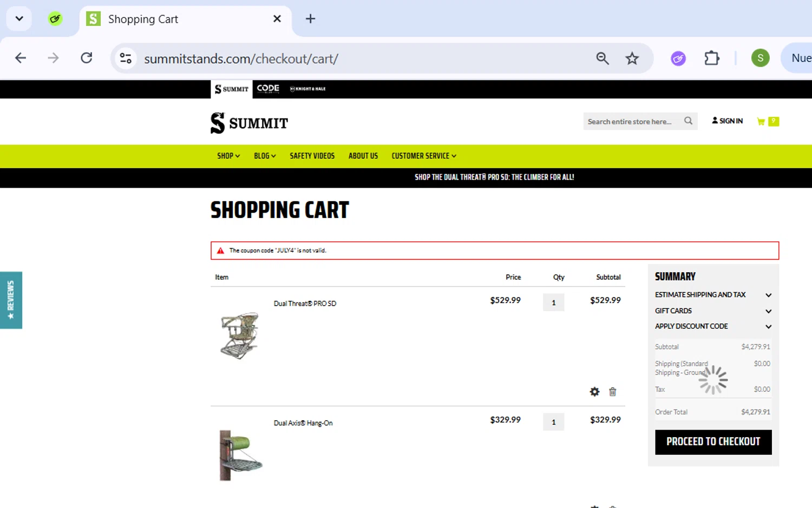Viewport: 812px width, 508px height.
Task: Select the Shopping Cart tab
Action: [x=185, y=19]
